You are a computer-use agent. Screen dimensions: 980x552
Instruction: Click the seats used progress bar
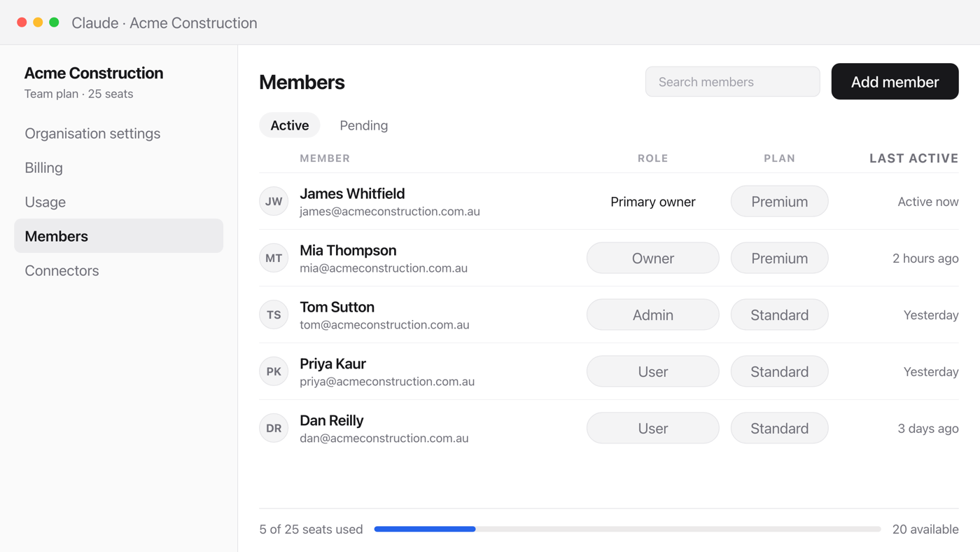pos(627,529)
